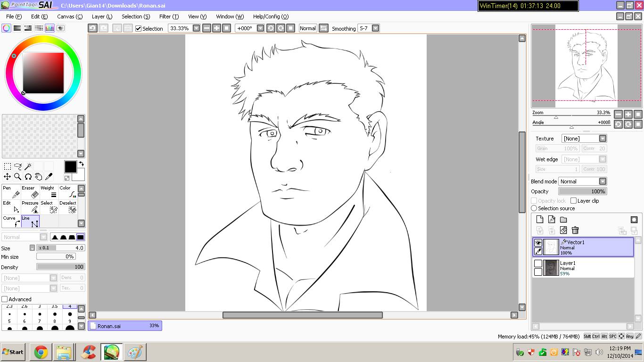Select the Curve tool
The width and height of the screenshot is (644, 362).
11,222
